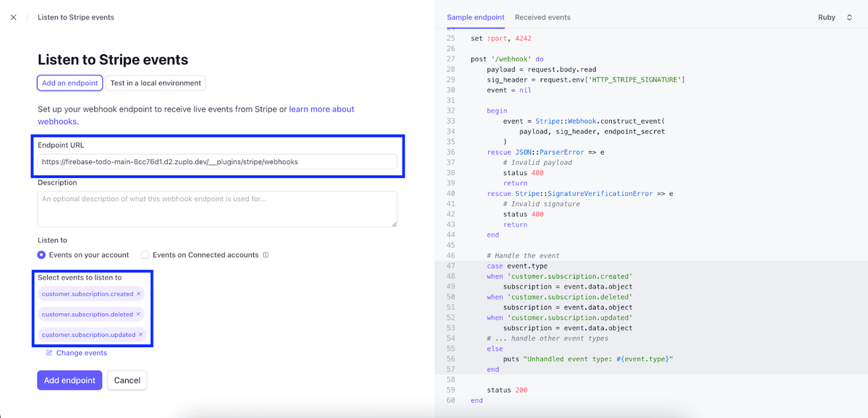Close the Listen to Stripe events panel
The width and height of the screenshot is (868, 418).
(13, 17)
